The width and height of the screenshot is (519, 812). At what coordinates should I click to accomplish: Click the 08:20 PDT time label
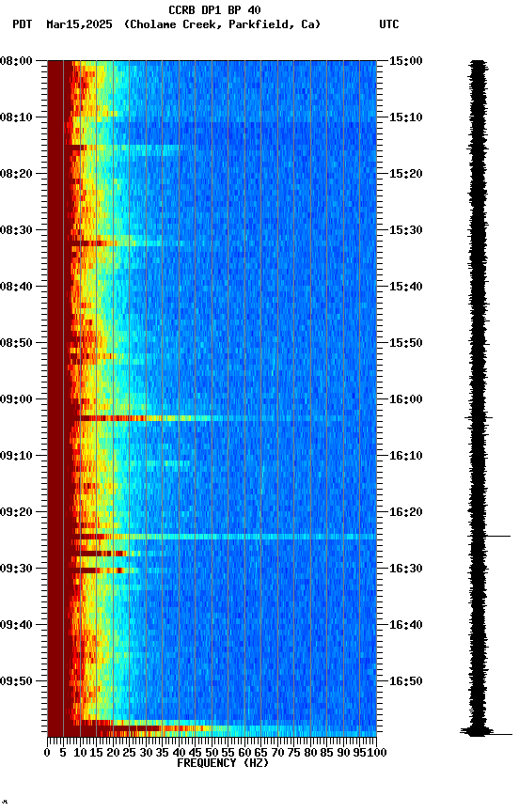pos(16,174)
